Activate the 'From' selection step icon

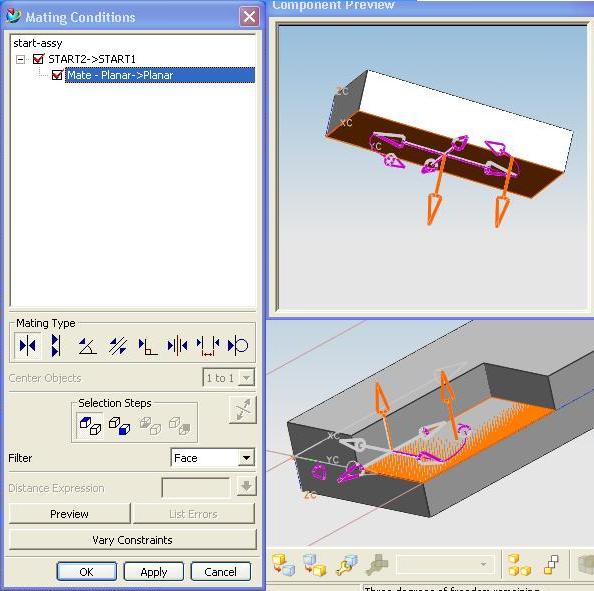tap(90, 425)
